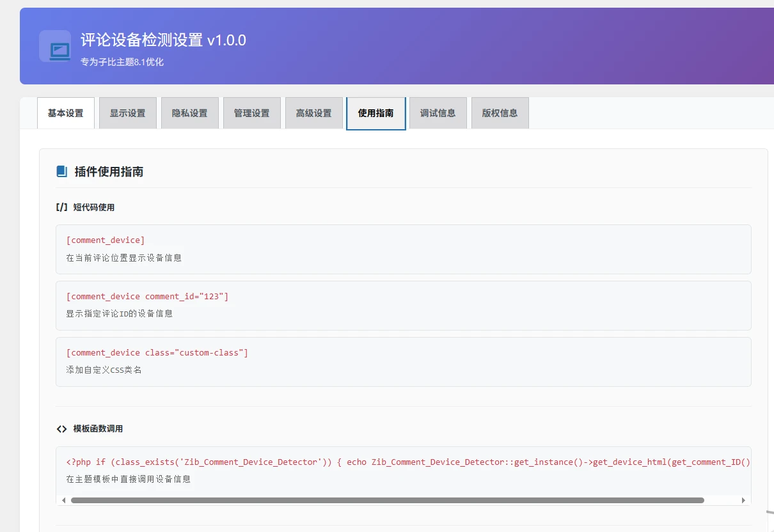Image resolution: width=774 pixels, height=532 pixels.
Task: Click the laptop plugin icon in header
Action: pos(59,50)
